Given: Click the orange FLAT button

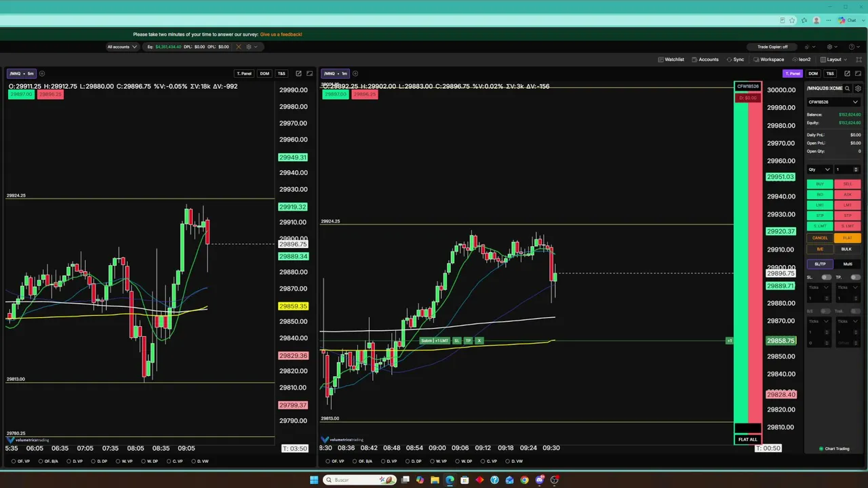Looking at the screenshot, I should tap(848, 238).
